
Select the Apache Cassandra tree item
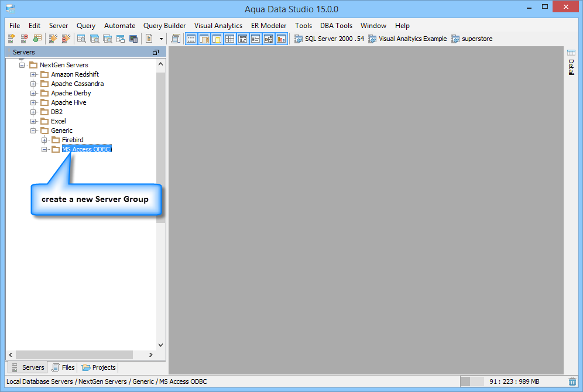coord(77,84)
